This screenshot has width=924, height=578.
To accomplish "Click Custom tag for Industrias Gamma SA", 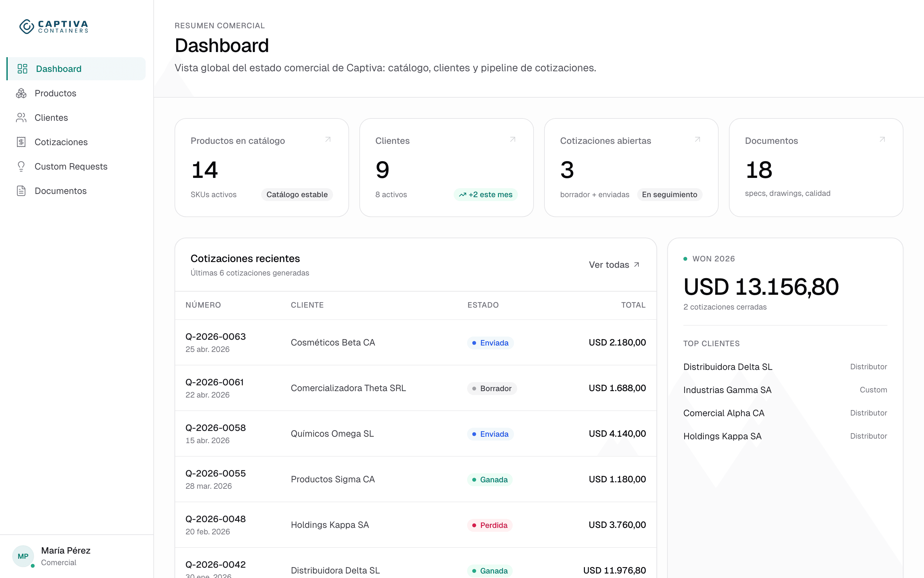I will (873, 390).
